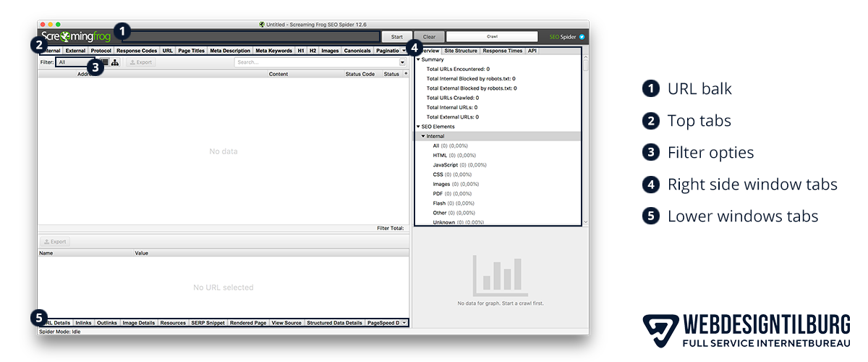Select the URL tab
868x362 pixels.
[168, 51]
